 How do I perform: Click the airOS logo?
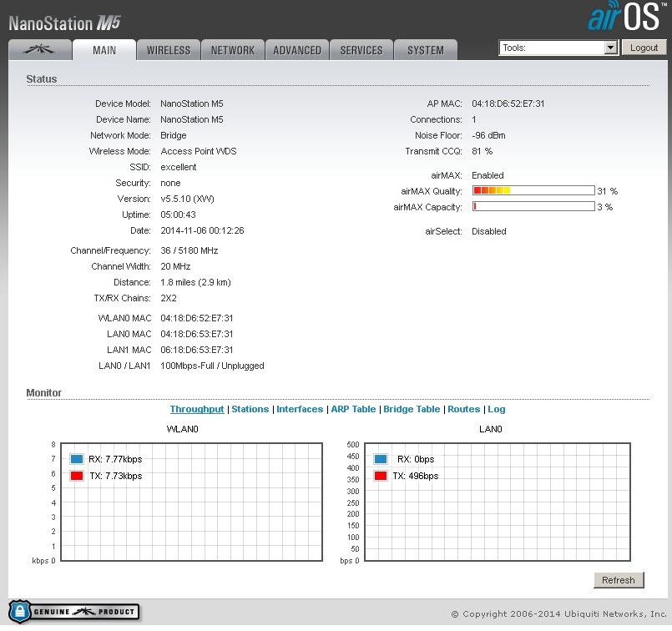[x=627, y=17]
